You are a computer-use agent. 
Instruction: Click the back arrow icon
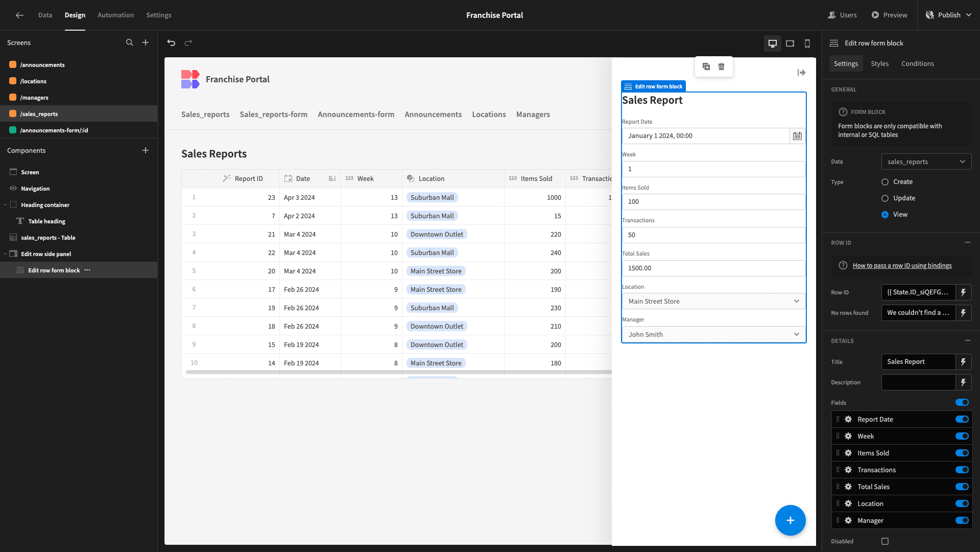(19, 15)
